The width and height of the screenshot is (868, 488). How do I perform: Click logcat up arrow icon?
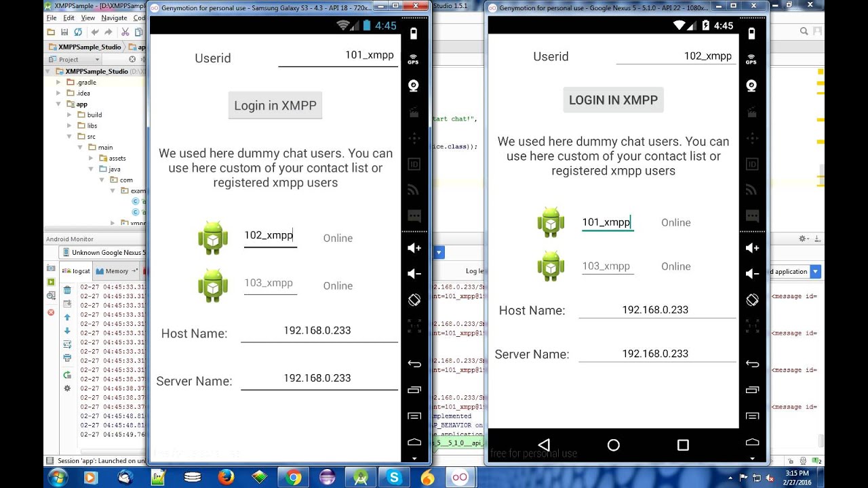pyautogui.click(x=67, y=317)
